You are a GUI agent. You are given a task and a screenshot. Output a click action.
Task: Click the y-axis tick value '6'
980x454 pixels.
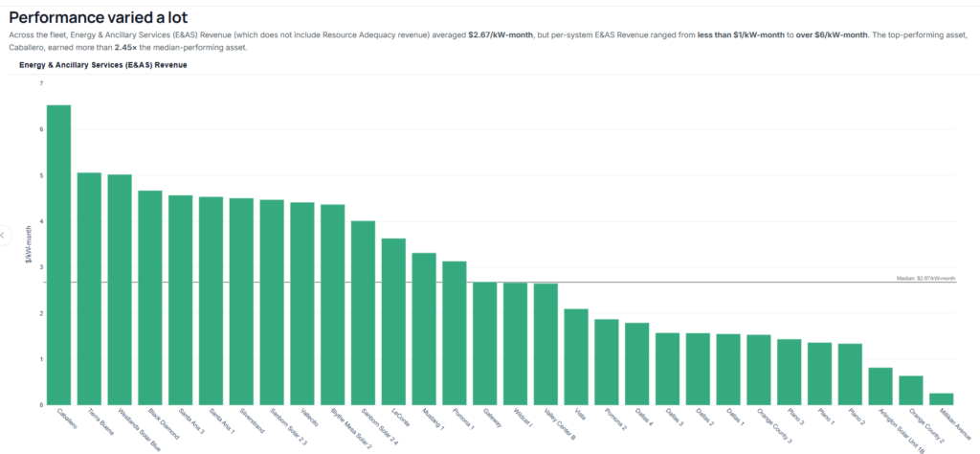tap(41, 129)
